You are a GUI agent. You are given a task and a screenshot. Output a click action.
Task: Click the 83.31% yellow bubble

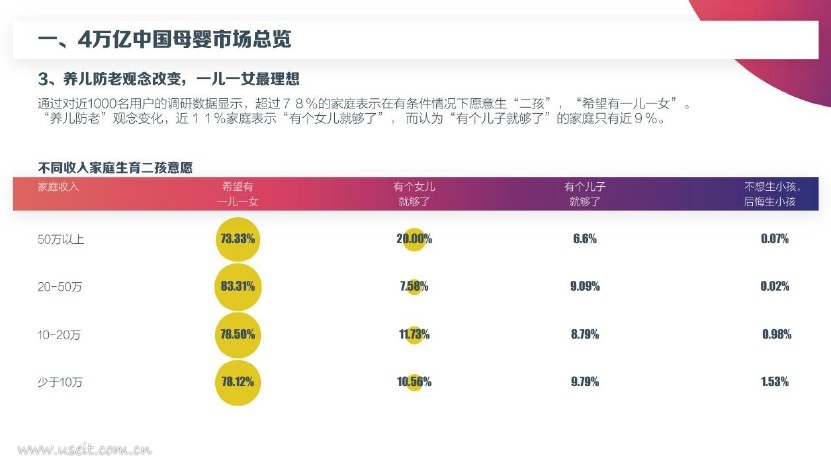(x=237, y=287)
